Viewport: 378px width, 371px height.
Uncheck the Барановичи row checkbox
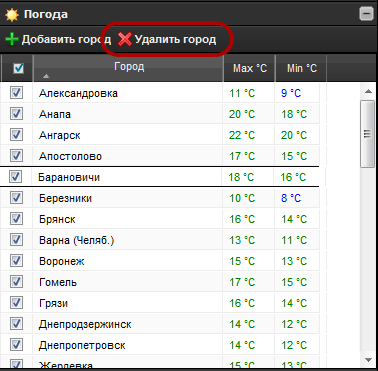[x=15, y=177]
